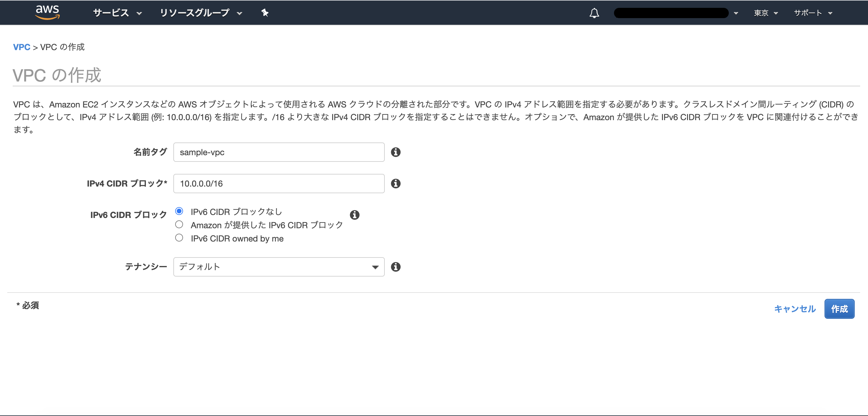The width and height of the screenshot is (868, 416).
Task: Open the info tooltip beside IPv6 CIDR options
Action: pyautogui.click(x=355, y=215)
